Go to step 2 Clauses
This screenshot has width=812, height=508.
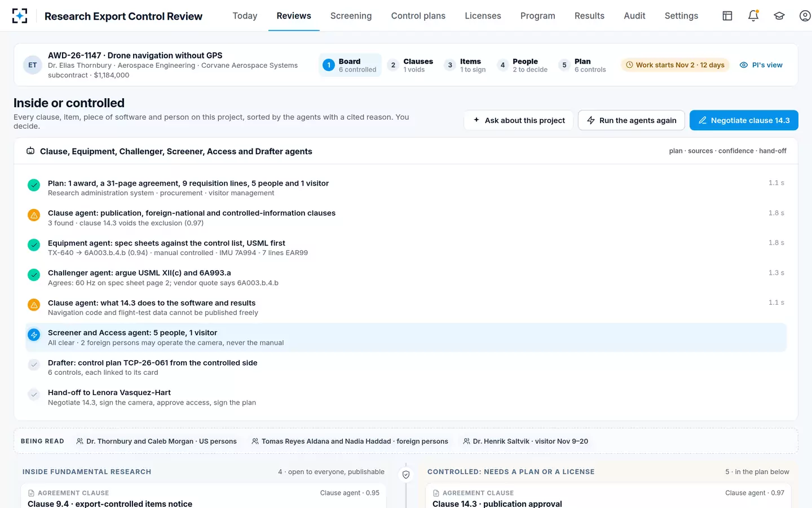(411, 65)
